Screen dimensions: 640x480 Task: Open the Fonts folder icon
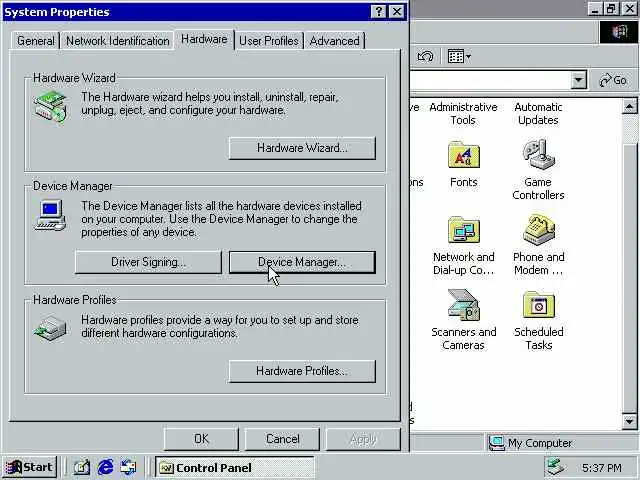point(463,155)
